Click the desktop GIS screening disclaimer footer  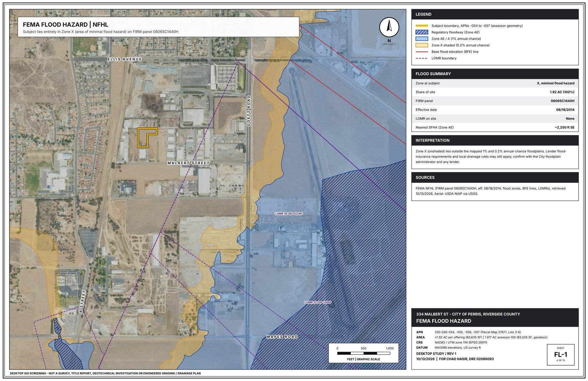tap(105, 373)
